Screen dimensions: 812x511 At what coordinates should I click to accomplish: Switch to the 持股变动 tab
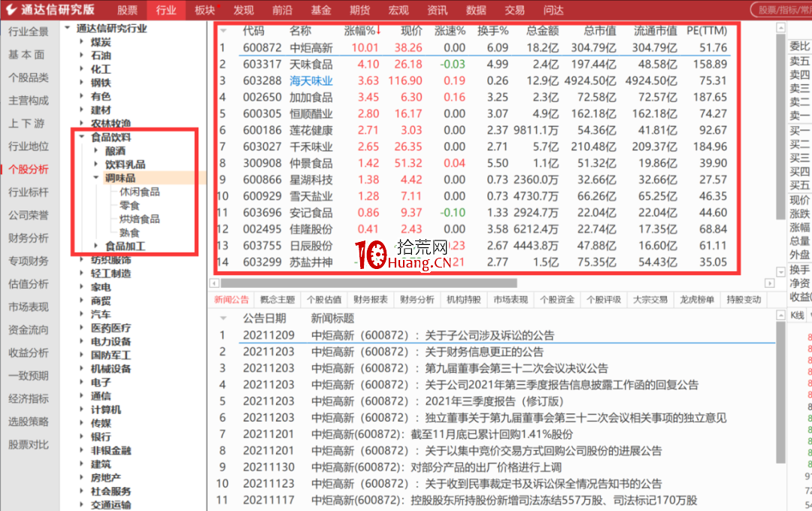[744, 299]
